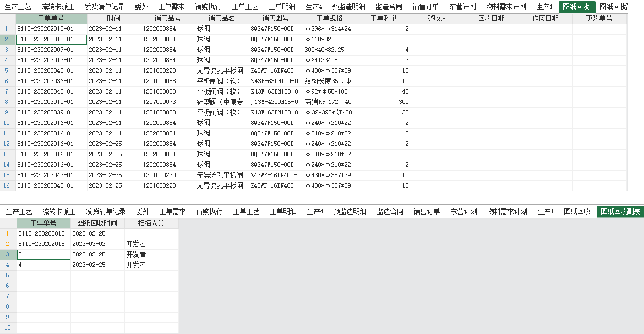Select the 销售图号 column header
Viewport: 644px width, 334px height.
click(276, 19)
